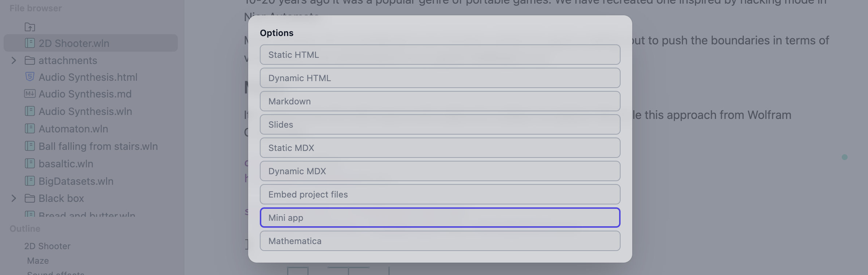Expand the attachments folder chevron
The image size is (868, 275).
pyautogui.click(x=14, y=60)
